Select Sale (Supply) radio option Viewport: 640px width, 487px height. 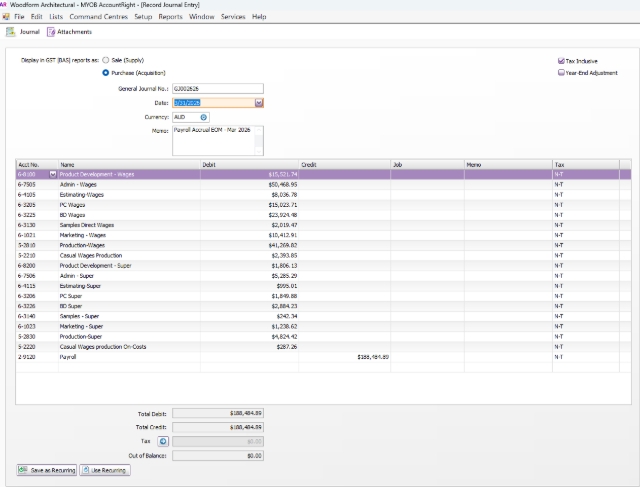(x=106, y=60)
